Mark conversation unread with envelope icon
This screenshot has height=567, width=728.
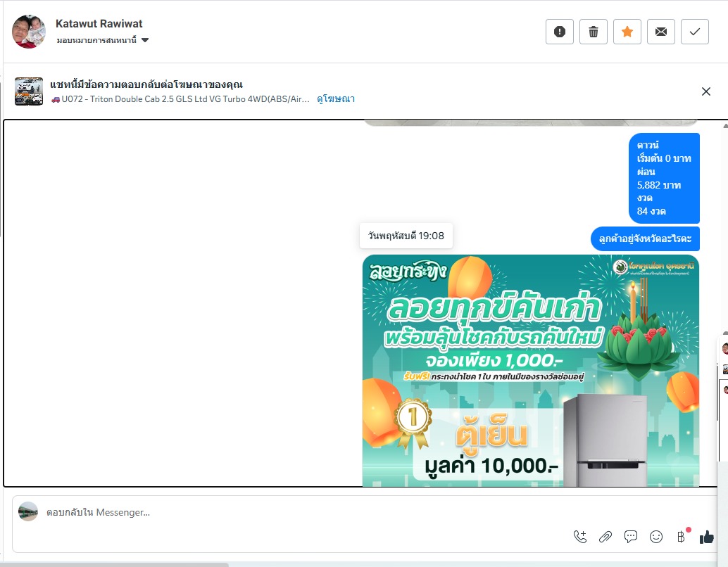point(661,32)
